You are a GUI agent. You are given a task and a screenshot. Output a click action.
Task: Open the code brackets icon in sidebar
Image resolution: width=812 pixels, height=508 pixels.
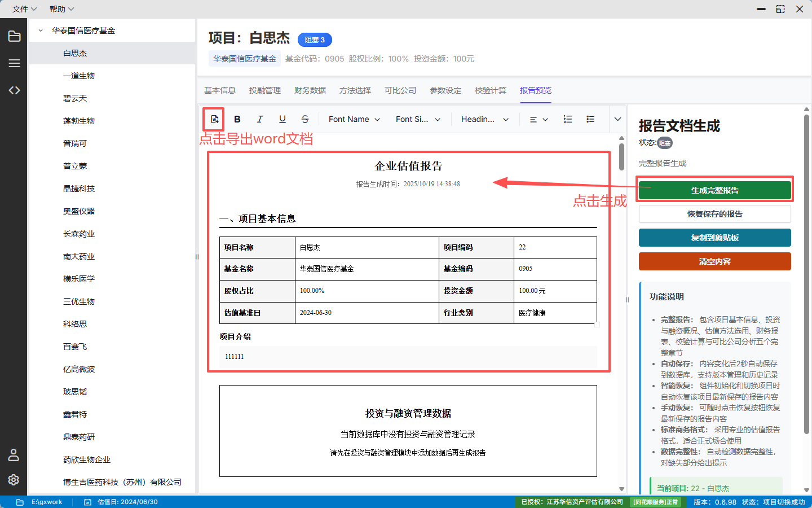pos(14,90)
